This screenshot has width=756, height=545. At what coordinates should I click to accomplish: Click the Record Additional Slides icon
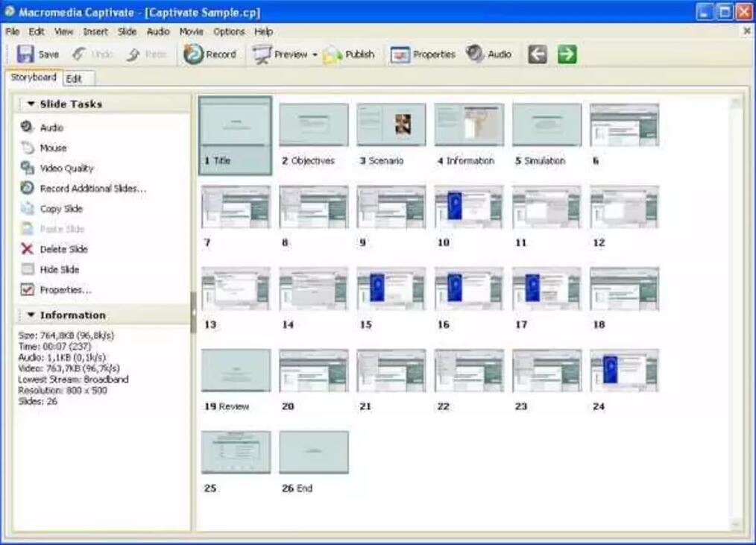pos(28,188)
